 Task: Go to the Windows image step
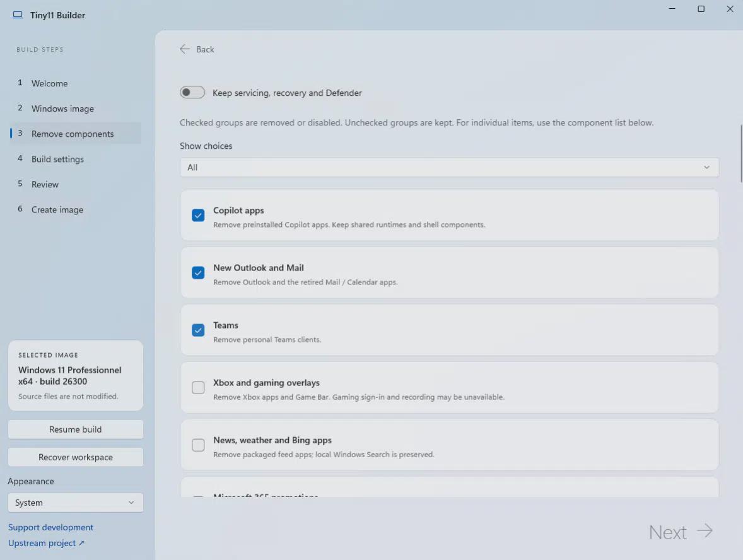tap(75, 108)
